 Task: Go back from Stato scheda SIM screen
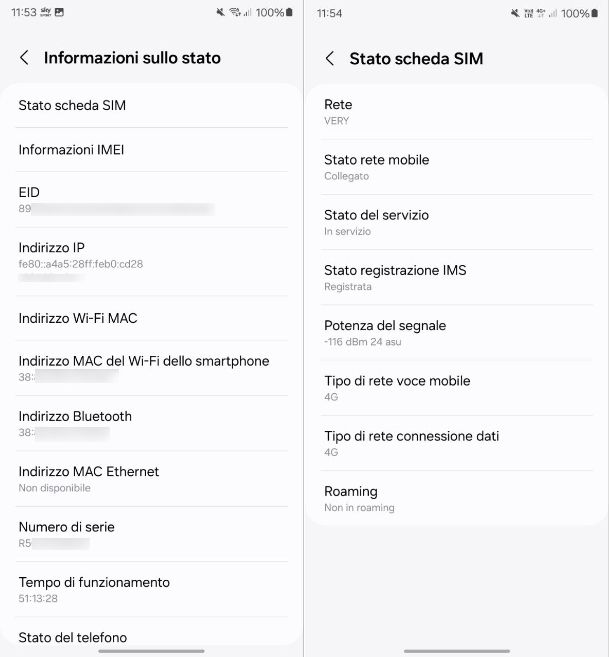[x=330, y=58]
